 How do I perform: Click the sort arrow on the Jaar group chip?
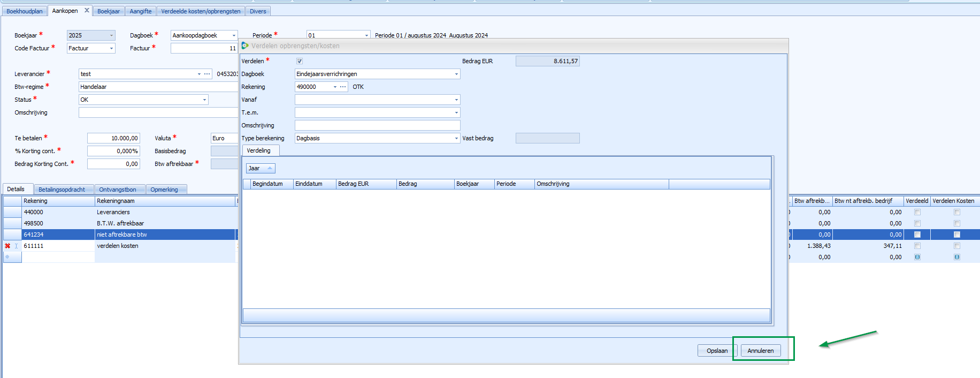pyautogui.click(x=270, y=168)
